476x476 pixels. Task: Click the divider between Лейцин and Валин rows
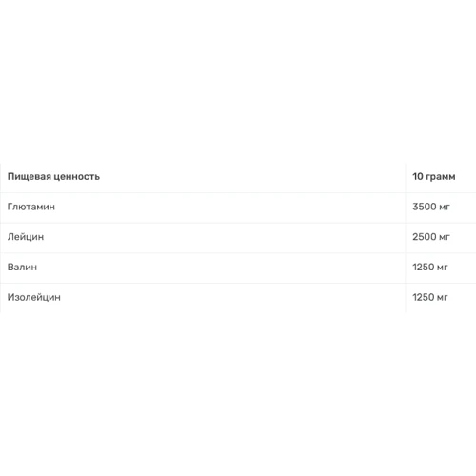238,253
